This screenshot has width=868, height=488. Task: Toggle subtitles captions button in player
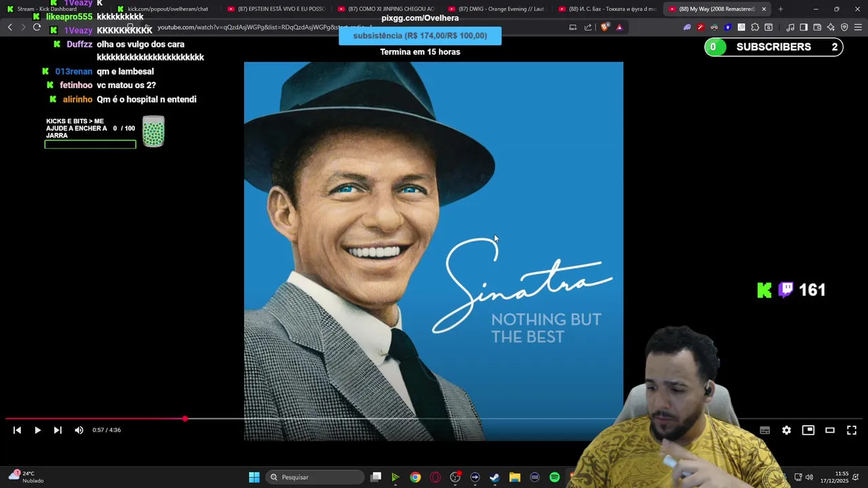(x=765, y=430)
